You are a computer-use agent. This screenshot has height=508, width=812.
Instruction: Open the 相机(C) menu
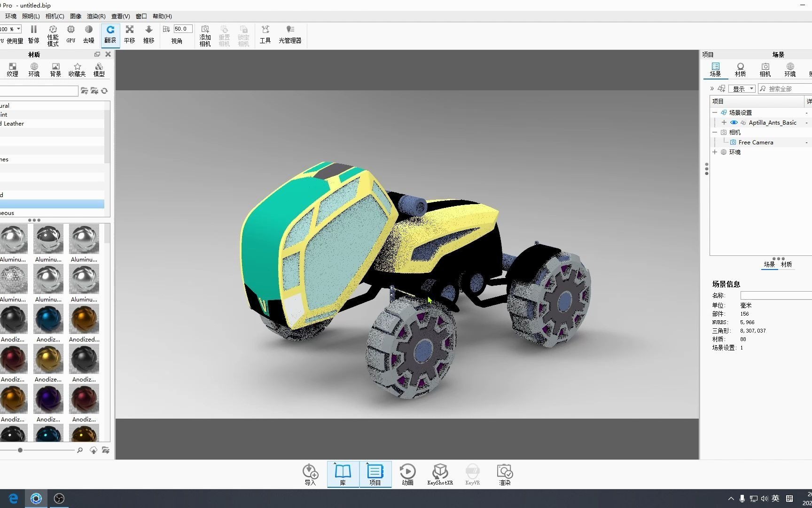coord(55,16)
